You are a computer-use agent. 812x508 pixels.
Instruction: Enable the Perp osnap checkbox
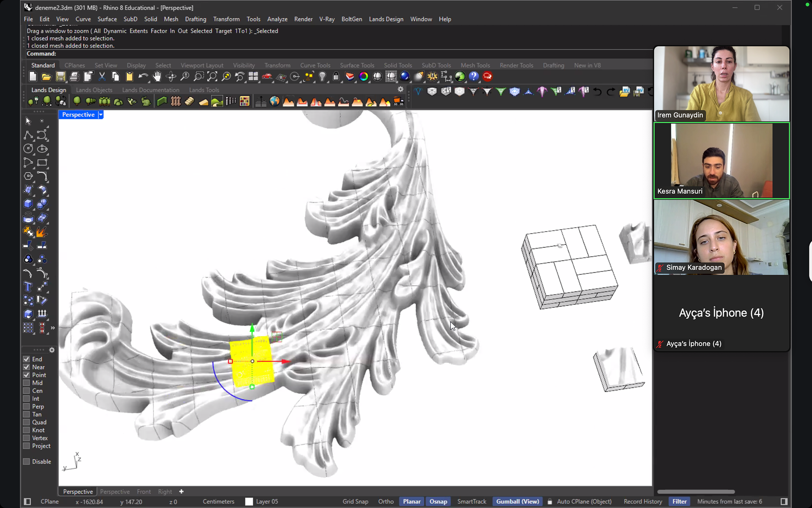(26, 406)
